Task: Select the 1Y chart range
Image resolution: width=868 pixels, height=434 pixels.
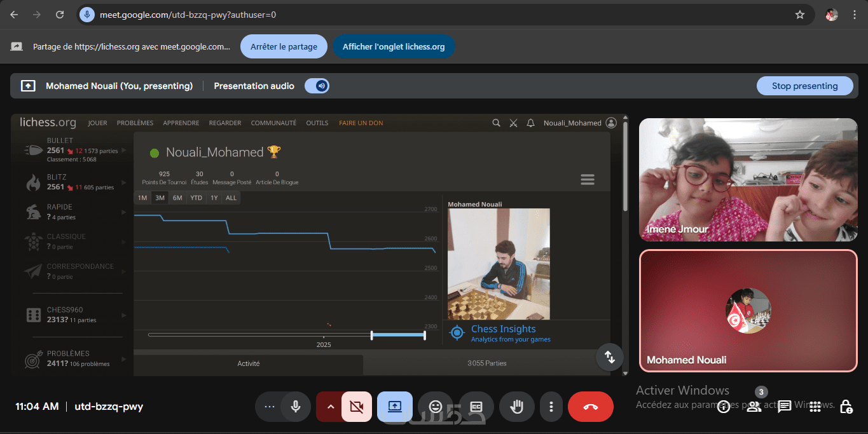Action: tap(214, 198)
